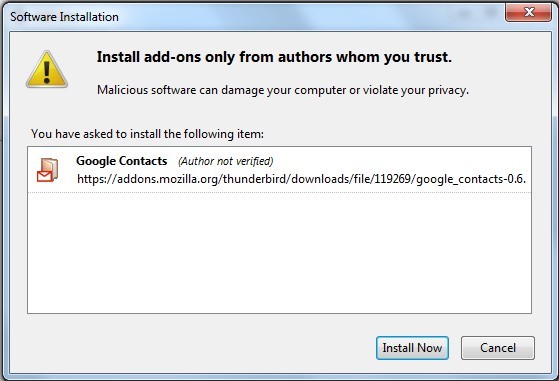This screenshot has height=381, width=559.
Task: Click the word 'privacy' in the warning text
Action: click(x=447, y=91)
